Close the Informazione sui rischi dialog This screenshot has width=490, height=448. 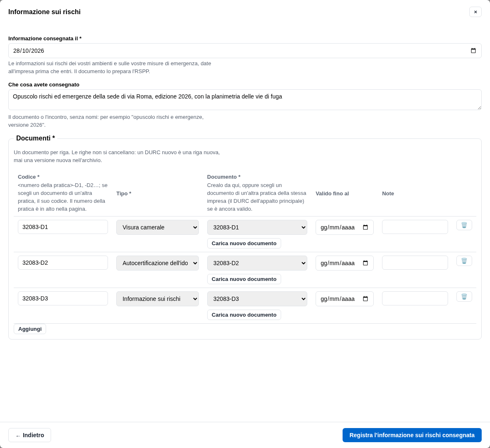[x=475, y=12]
